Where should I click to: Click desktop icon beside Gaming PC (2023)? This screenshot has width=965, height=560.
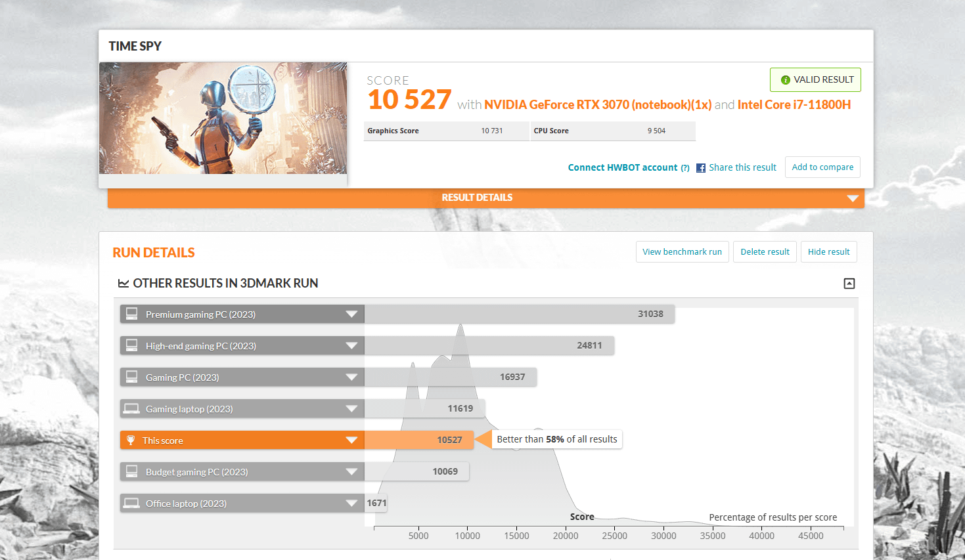pyautogui.click(x=132, y=377)
